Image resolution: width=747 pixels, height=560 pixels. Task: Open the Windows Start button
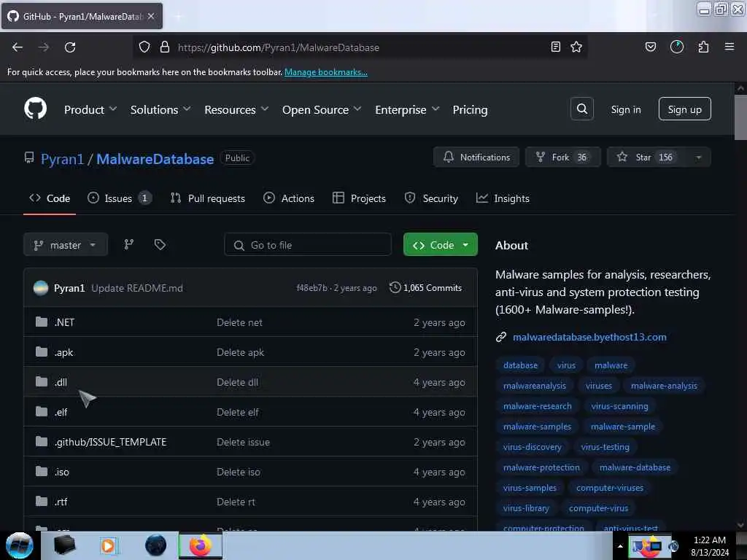(x=20, y=545)
